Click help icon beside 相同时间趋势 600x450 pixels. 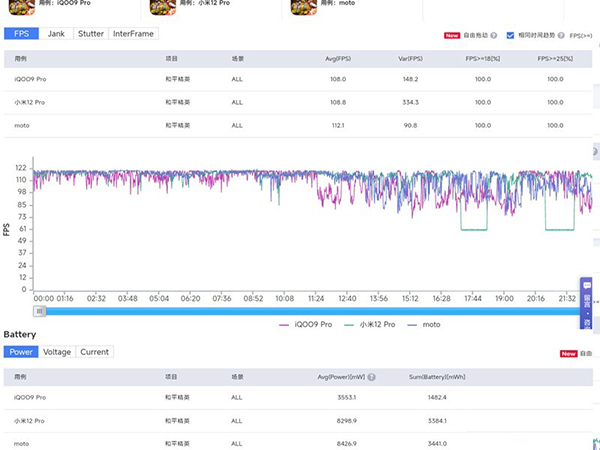tap(562, 35)
